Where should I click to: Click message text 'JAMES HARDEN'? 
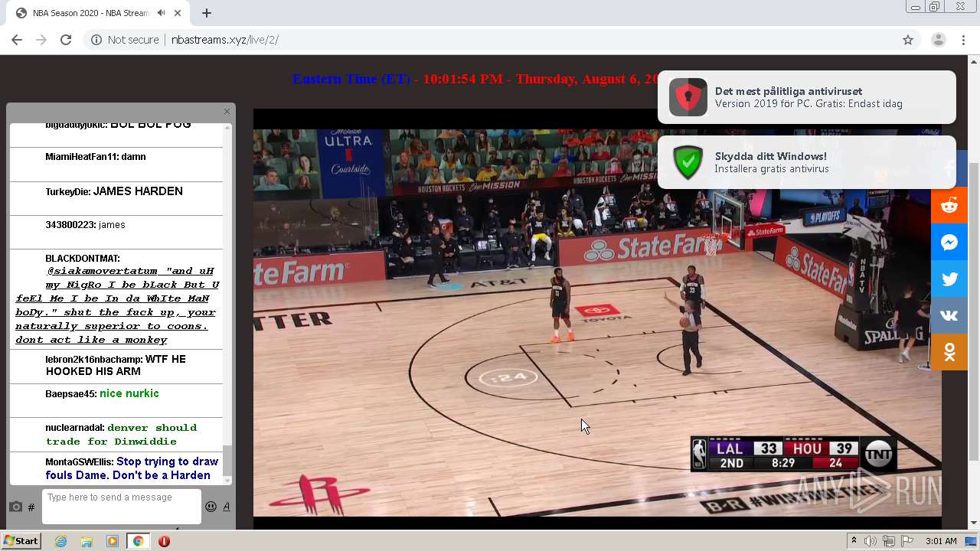click(x=138, y=191)
